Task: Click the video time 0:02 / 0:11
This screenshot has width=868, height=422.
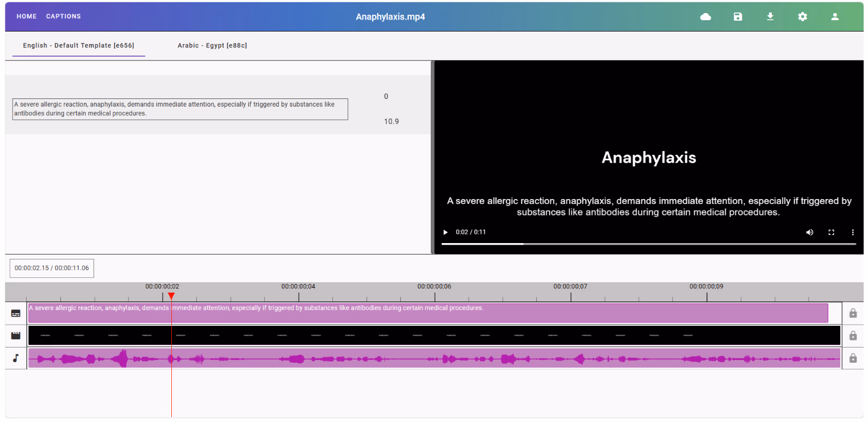Action: 471,232
